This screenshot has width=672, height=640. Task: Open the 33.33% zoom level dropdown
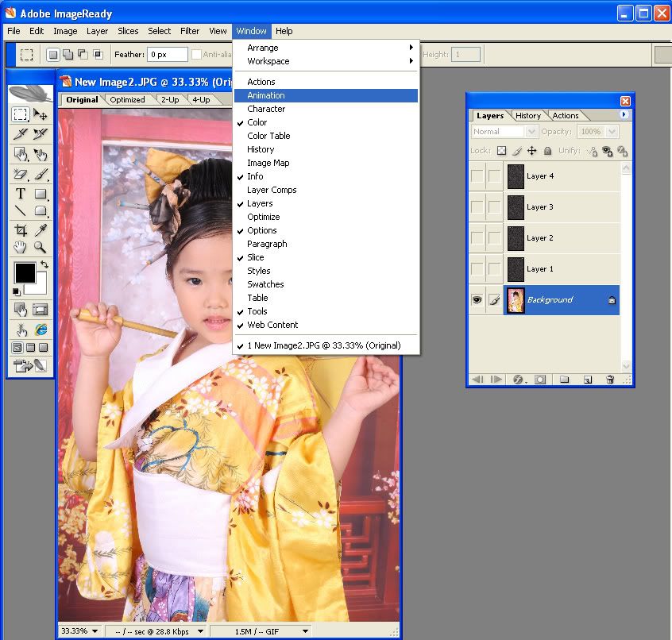tap(79, 631)
